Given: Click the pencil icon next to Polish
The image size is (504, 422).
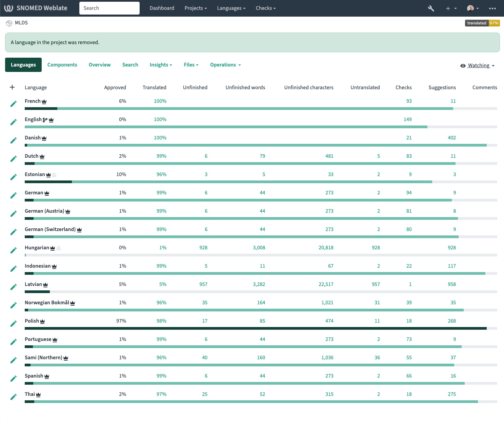Looking at the screenshot, I should (x=14, y=324).
